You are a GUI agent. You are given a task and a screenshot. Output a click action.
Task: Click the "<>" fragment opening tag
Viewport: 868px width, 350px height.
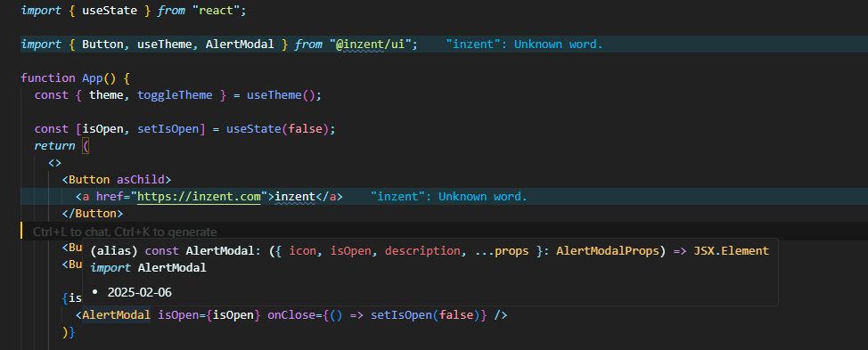(54, 163)
